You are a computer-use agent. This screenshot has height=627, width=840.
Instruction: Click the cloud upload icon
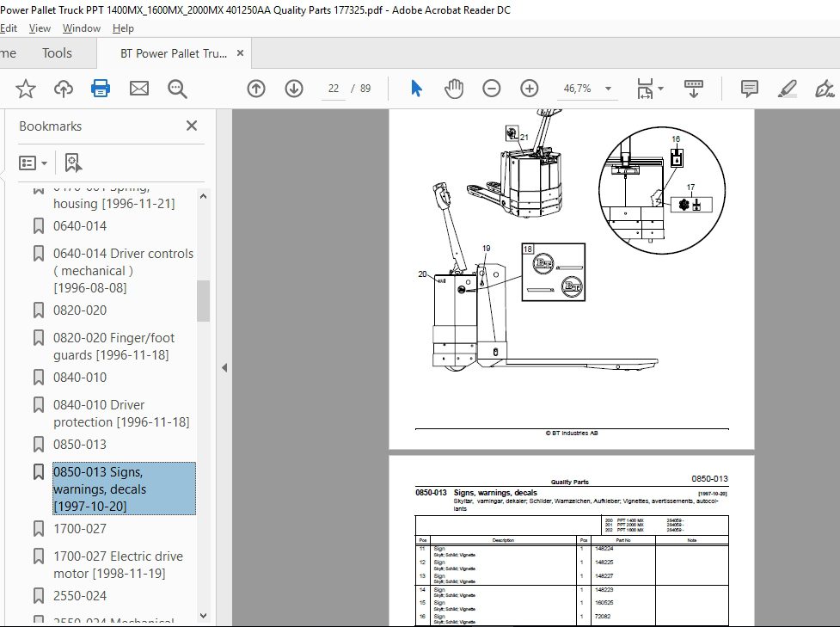point(64,89)
